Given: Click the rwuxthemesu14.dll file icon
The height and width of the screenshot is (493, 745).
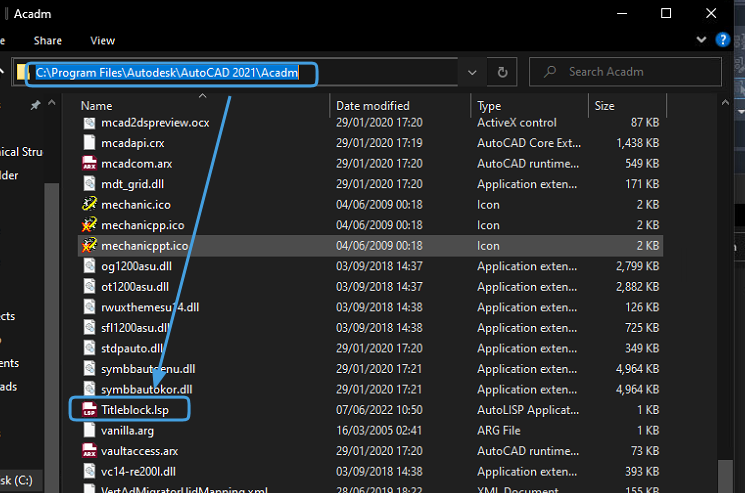Looking at the screenshot, I should [x=89, y=307].
